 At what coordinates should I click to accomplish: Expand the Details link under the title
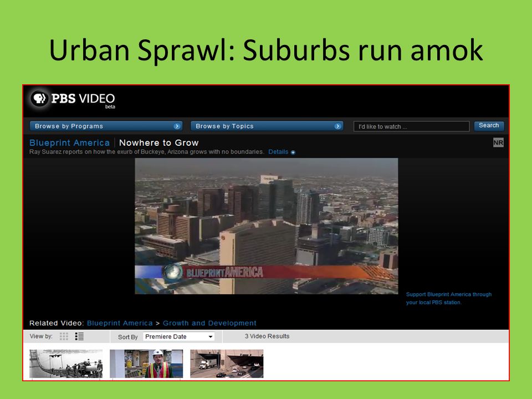(282, 152)
